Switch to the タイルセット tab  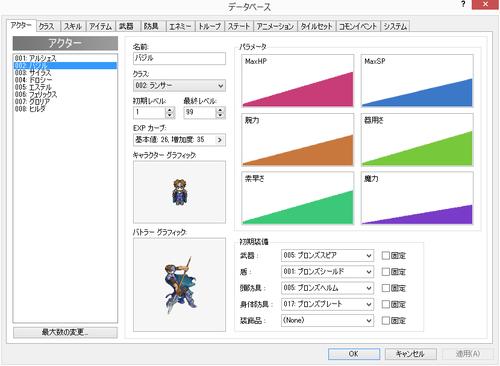point(317,26)
